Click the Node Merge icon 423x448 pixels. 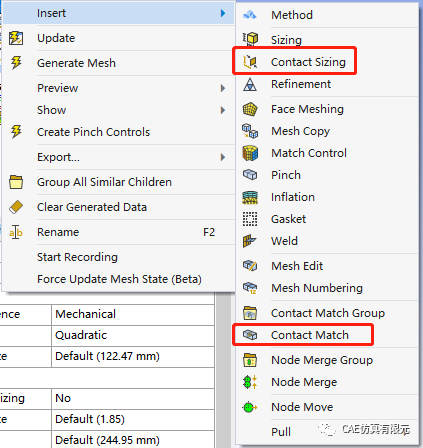coord(250,382)
